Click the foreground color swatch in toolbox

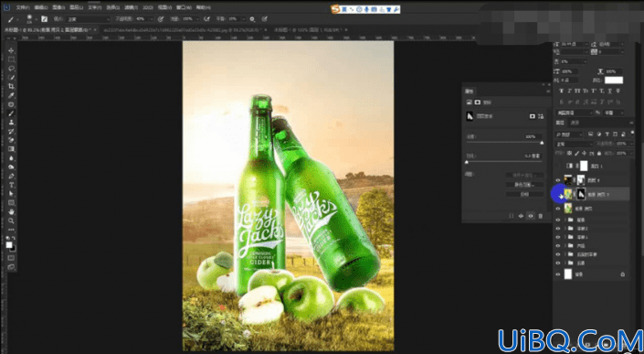click(x=9, y=245)
